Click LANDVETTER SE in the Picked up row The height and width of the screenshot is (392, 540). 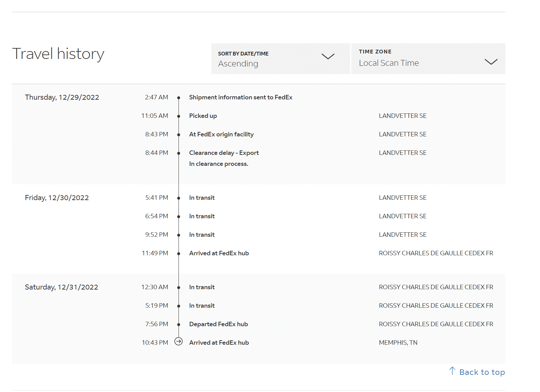click(403, 116)
